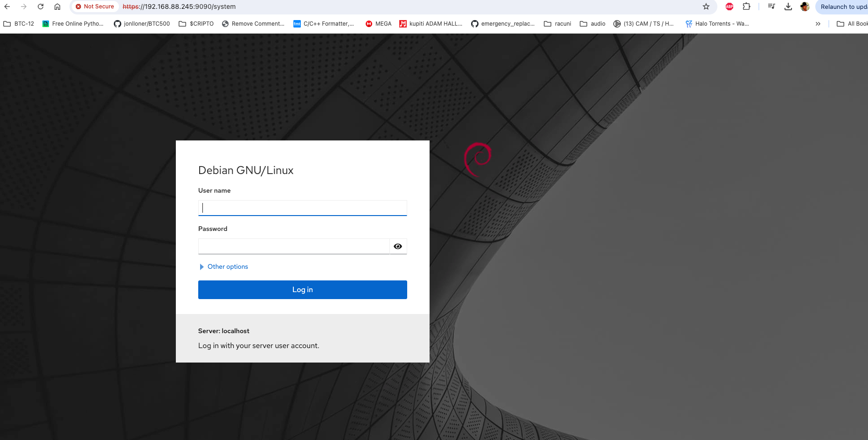The width and height of the screenshot is (868, 440).
Task: Open the user profile avatar
Action: [x=805, y=7]
